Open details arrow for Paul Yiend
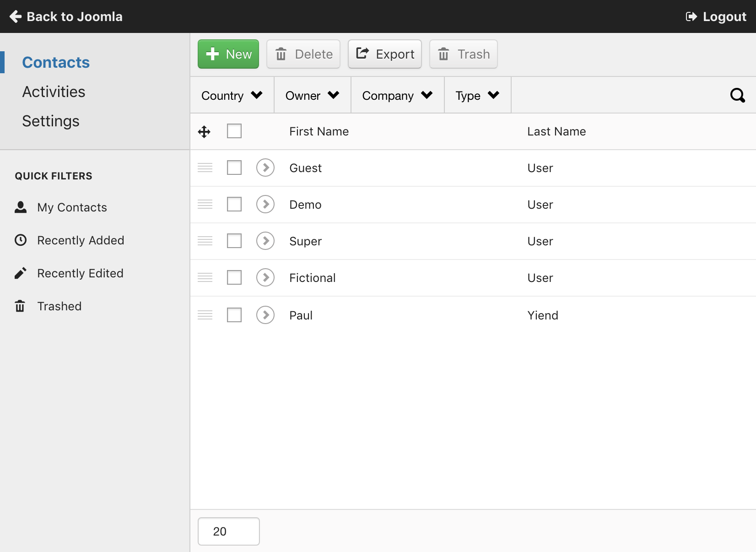 pyautogui.click(x=265, y=315)
